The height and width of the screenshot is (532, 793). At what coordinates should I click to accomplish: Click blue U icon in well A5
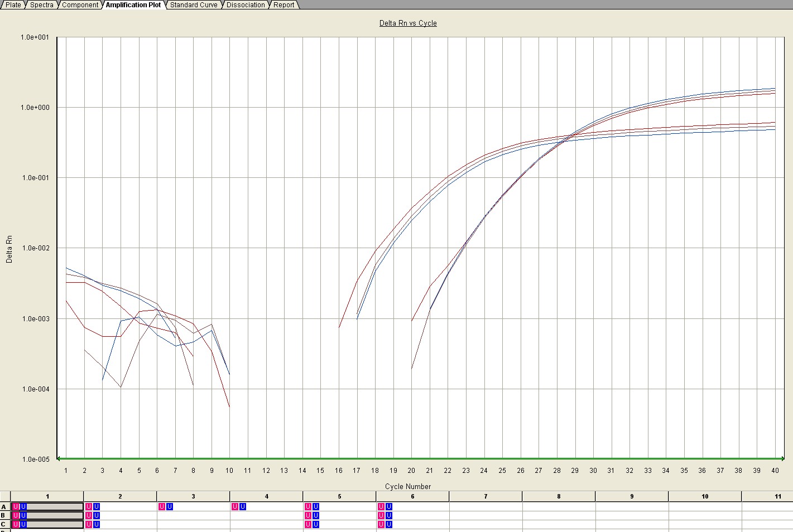point(316,507)
